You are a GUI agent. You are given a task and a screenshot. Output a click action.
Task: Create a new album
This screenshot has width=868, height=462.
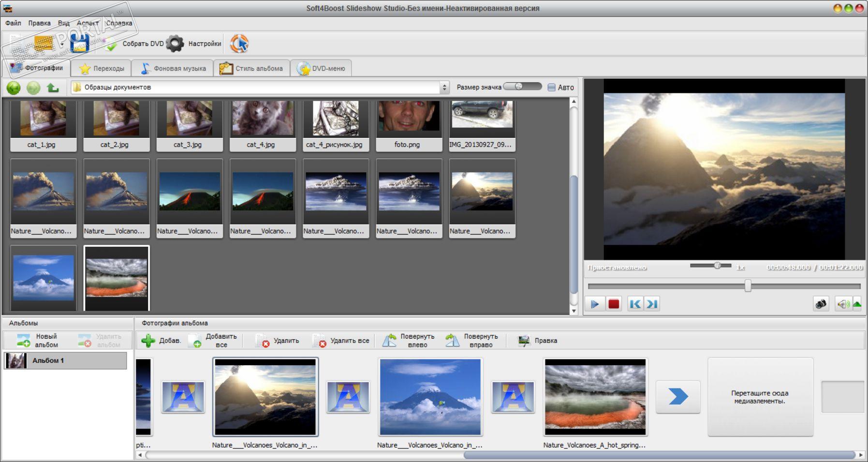tap(38, 341)
